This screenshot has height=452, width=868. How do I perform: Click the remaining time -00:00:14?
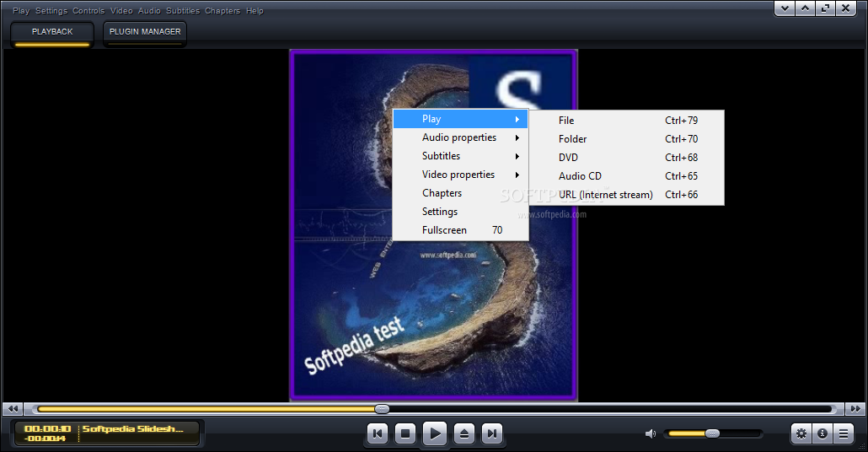click(46, 439)
